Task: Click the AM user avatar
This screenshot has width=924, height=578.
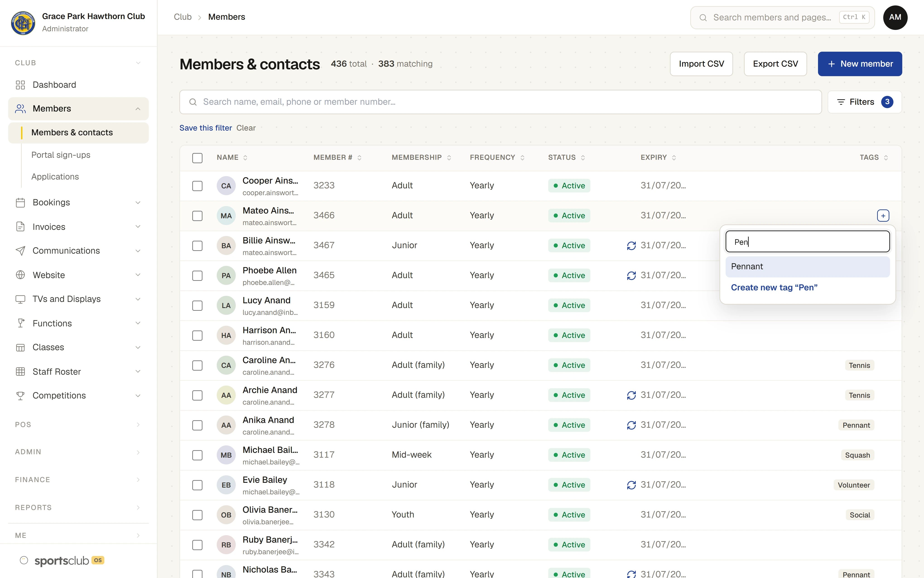Action: coord(895,18)
